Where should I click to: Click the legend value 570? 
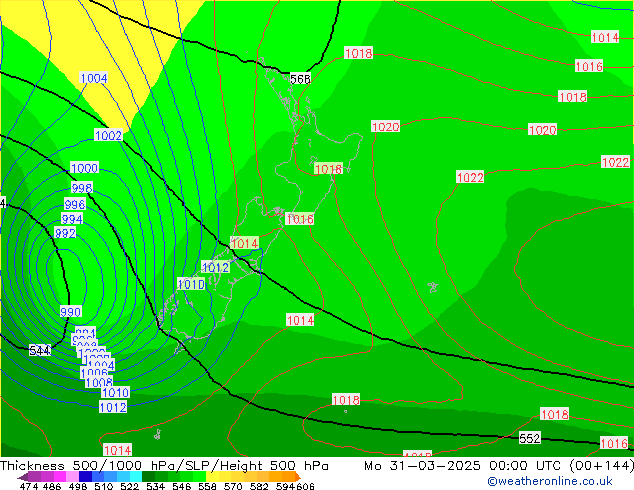(233, 486)
